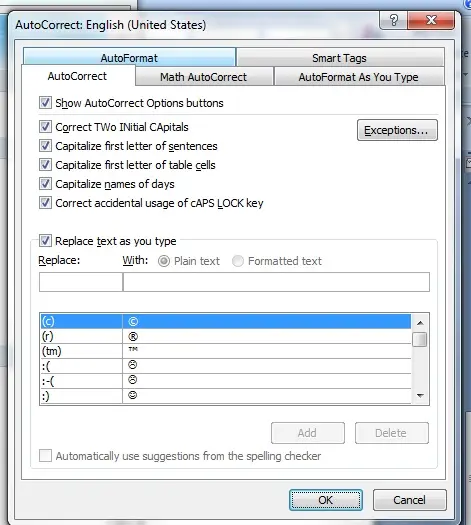The width and height of the screenshot is (471, 525).
Task: Click the registered symbol in the list
Action: [133, 336]
